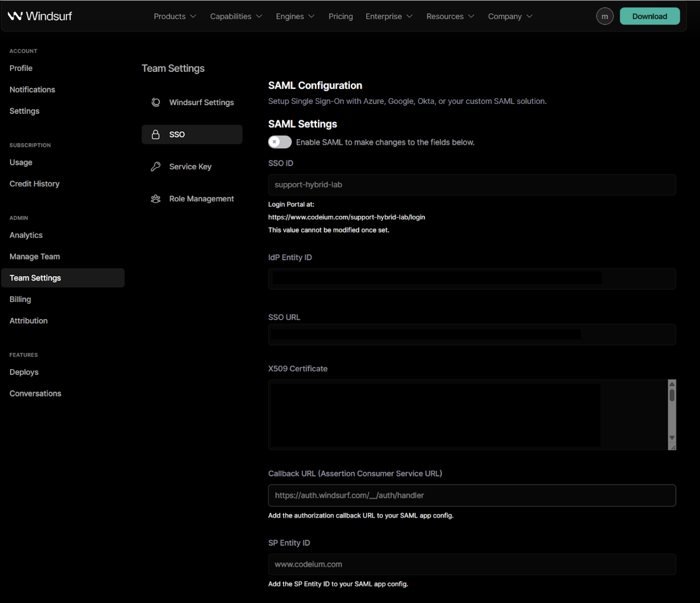Click the Service Key key icon
700x603 pixels.
pyautogui.click(x=156, y=167)
